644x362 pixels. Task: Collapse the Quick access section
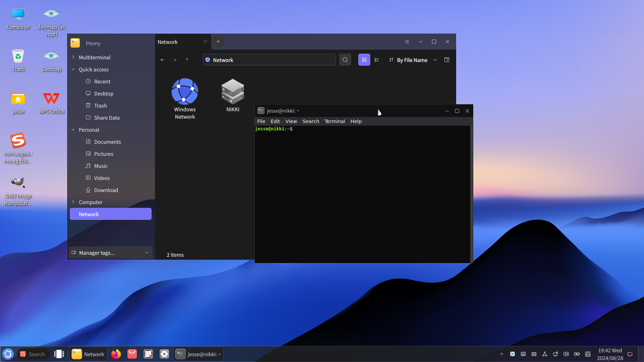point(73,69)
